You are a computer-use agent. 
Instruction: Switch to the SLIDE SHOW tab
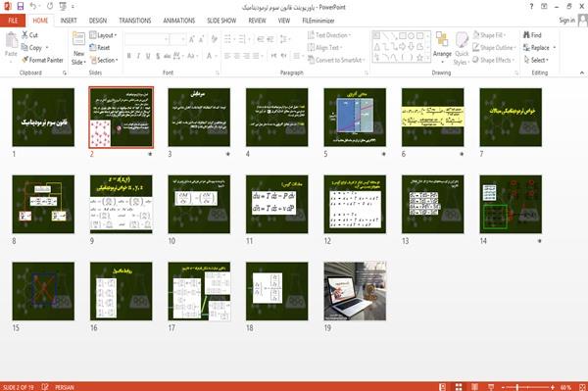(x=221, y=21)
